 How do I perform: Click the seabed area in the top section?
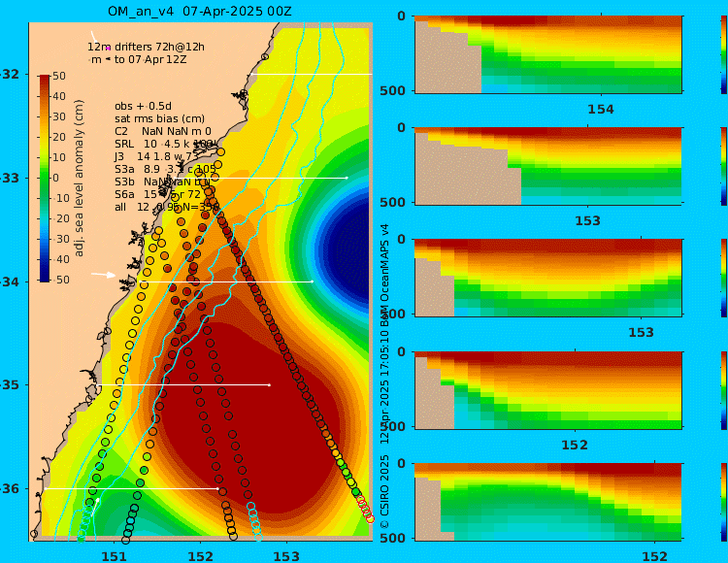point(446,65)
